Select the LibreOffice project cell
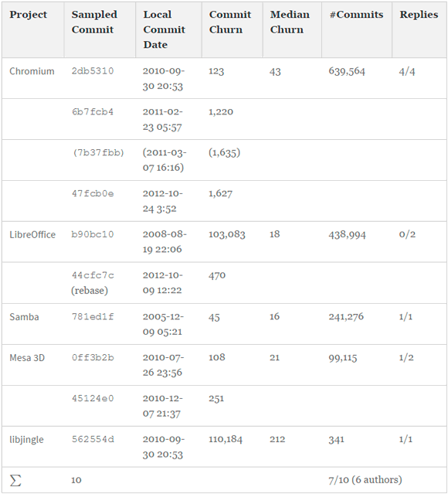Viewport: 448px width, 494px height. (x=32, y=235)
